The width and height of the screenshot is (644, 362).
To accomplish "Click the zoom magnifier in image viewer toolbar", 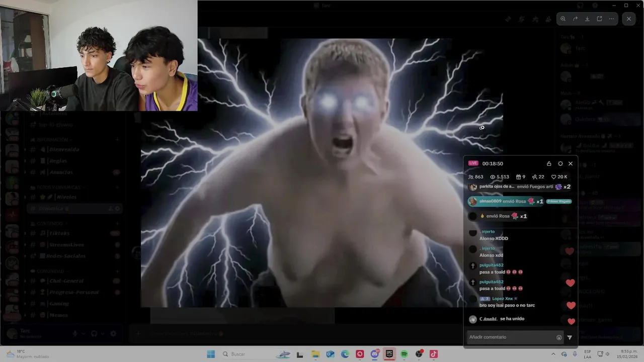I will pos(563,19).
